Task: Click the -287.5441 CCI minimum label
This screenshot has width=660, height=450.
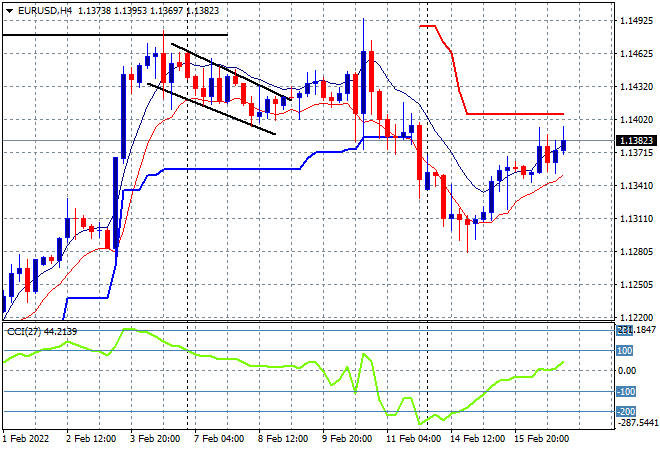Action: tap(636, 422)
